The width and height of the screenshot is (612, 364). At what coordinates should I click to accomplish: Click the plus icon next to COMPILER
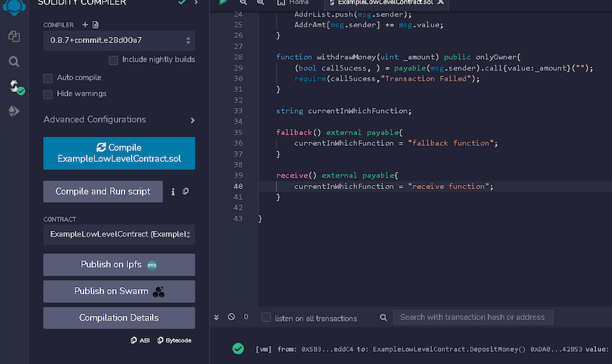pyautogui.click(x=85, y=24)
